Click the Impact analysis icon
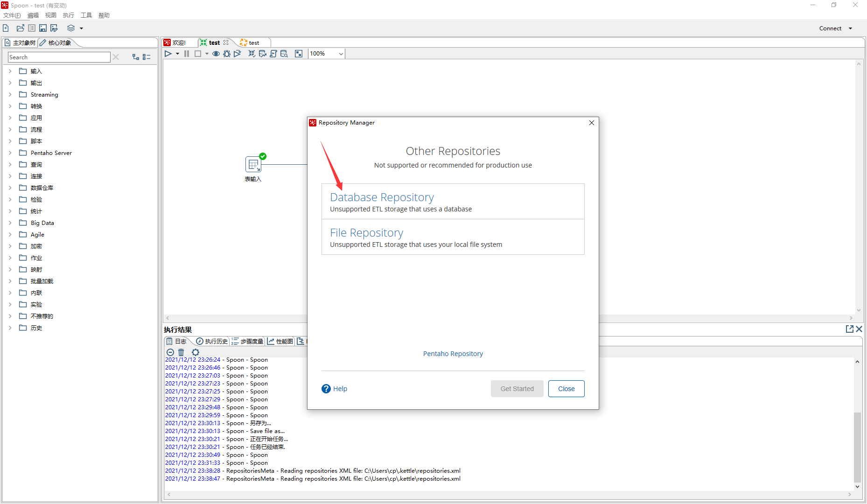 263,54
